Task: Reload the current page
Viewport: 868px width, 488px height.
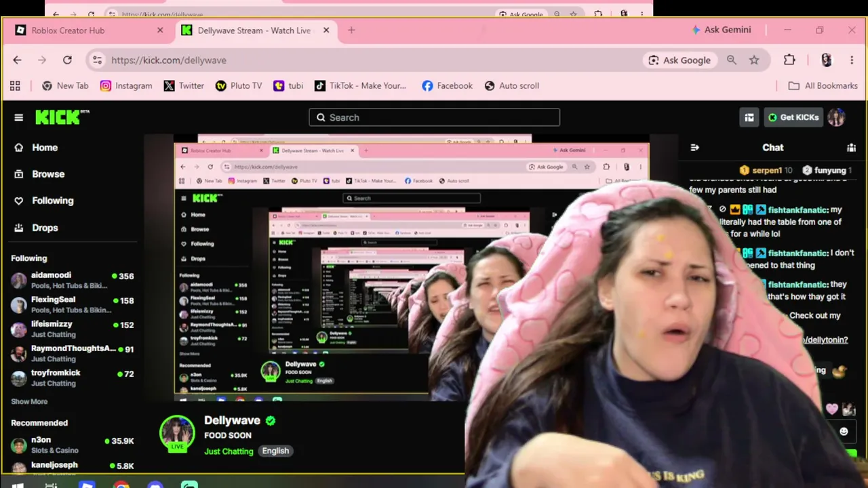Action: click(x=67, y=60)
